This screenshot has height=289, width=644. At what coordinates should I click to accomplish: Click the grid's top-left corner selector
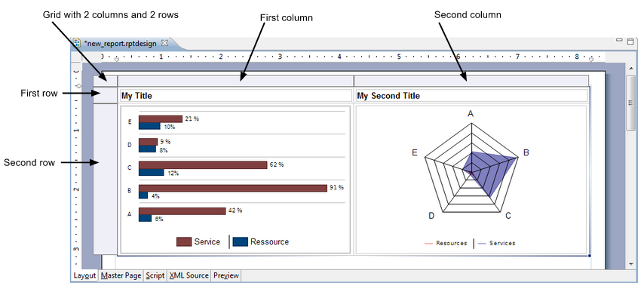click(x=105, y=81)
